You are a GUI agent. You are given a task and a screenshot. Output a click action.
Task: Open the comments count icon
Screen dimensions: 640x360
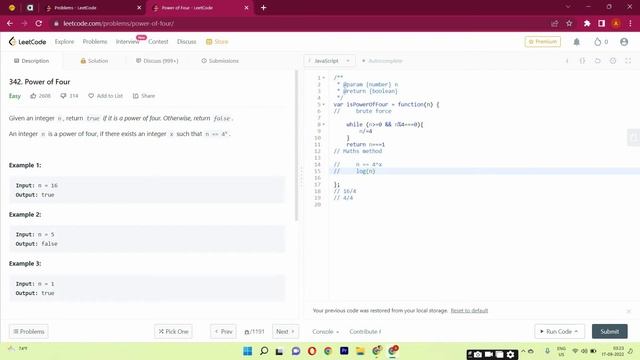(63, 96)
